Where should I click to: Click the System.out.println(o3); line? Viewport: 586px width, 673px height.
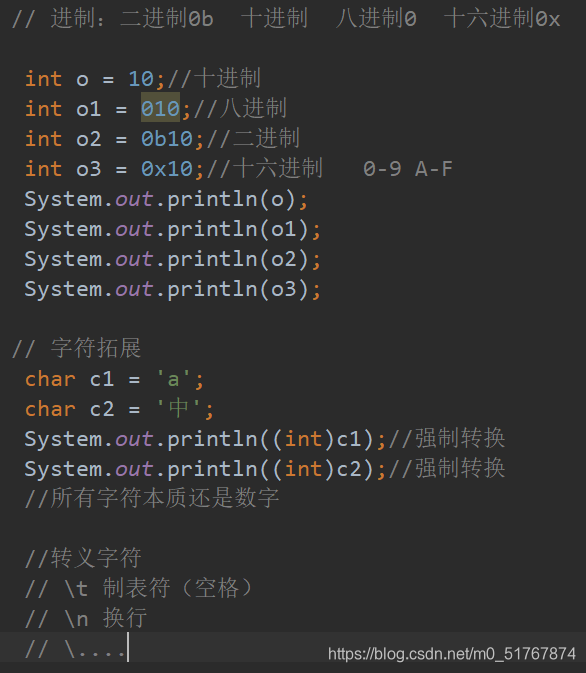point(173,290)
